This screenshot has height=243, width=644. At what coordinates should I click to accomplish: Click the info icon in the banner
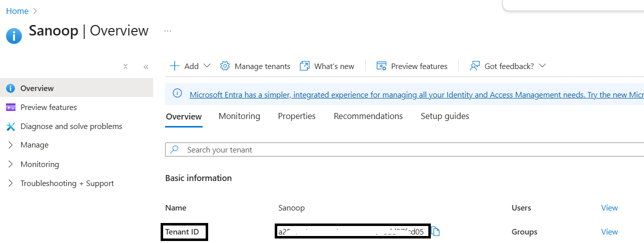177,93
